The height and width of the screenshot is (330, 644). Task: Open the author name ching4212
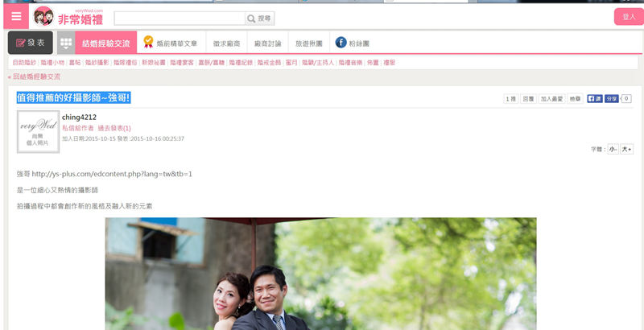point(79,118)
